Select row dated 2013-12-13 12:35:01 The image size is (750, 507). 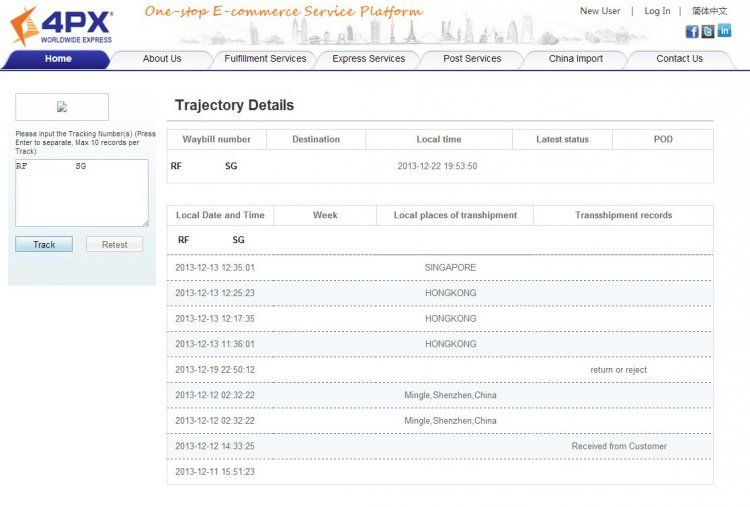(x=440, y=267)
